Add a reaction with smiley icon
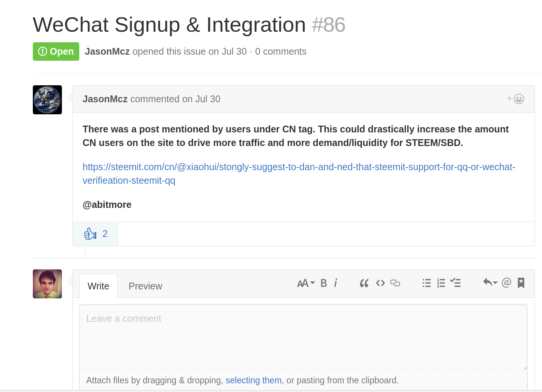The image size is (542, 392). 516,99
